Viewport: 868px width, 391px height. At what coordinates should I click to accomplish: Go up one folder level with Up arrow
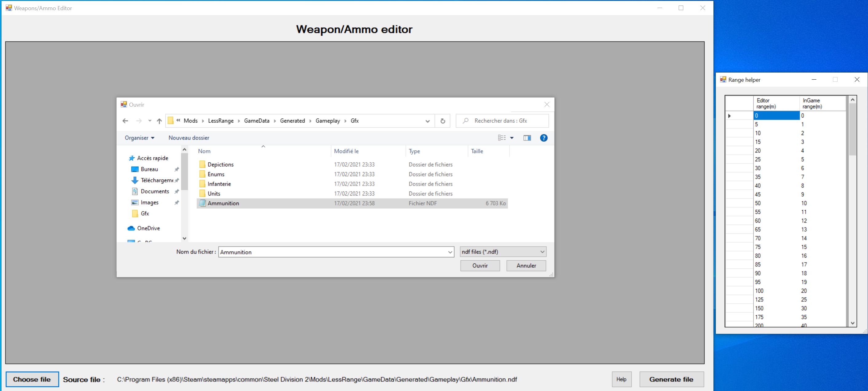coord(160,121)
